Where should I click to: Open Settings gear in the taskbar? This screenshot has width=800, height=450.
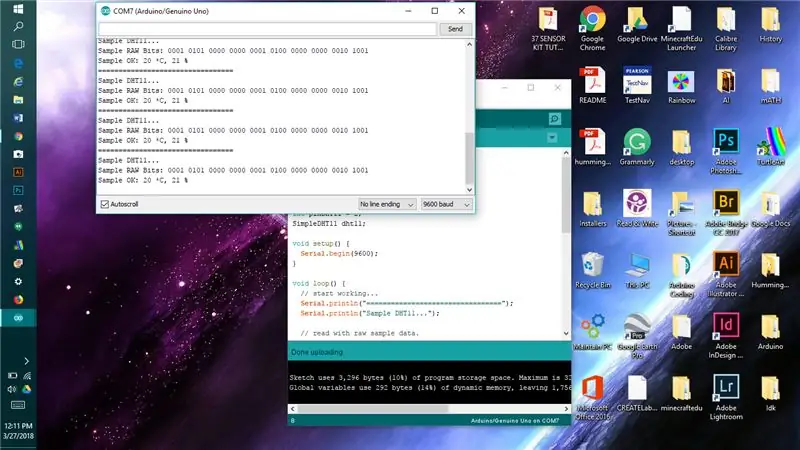18,282
